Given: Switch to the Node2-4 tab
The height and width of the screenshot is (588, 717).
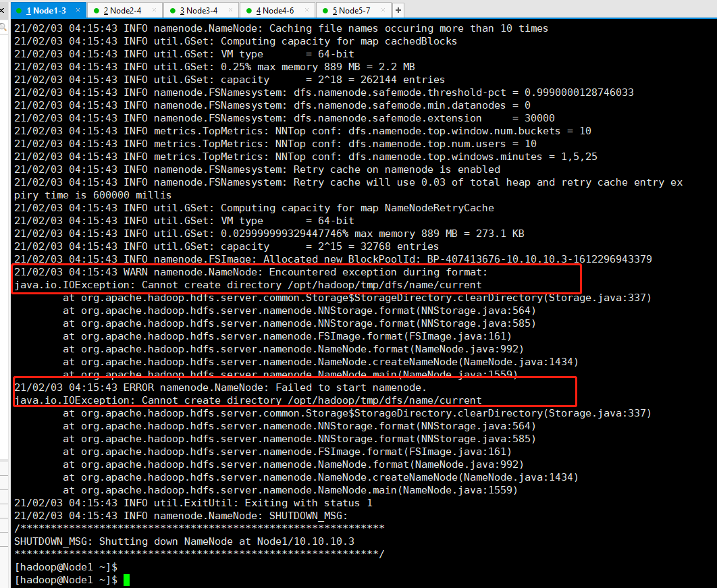Looking at the screenshot, I should (x=122, y=10).
